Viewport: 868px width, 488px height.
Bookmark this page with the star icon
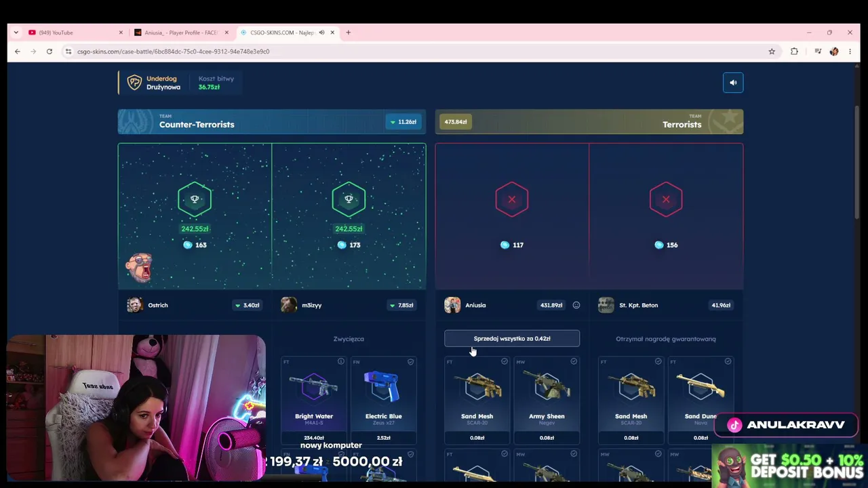coord(772,52)
